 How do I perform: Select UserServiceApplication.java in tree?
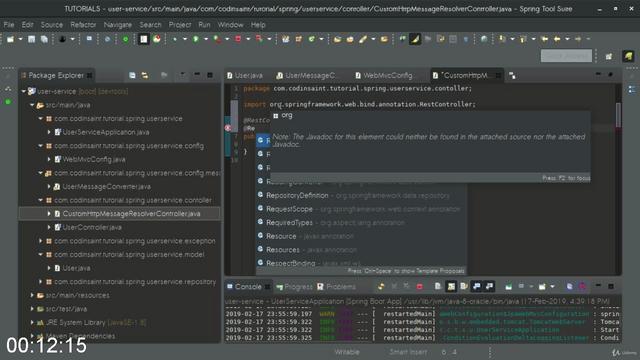[x=105, y=132]
